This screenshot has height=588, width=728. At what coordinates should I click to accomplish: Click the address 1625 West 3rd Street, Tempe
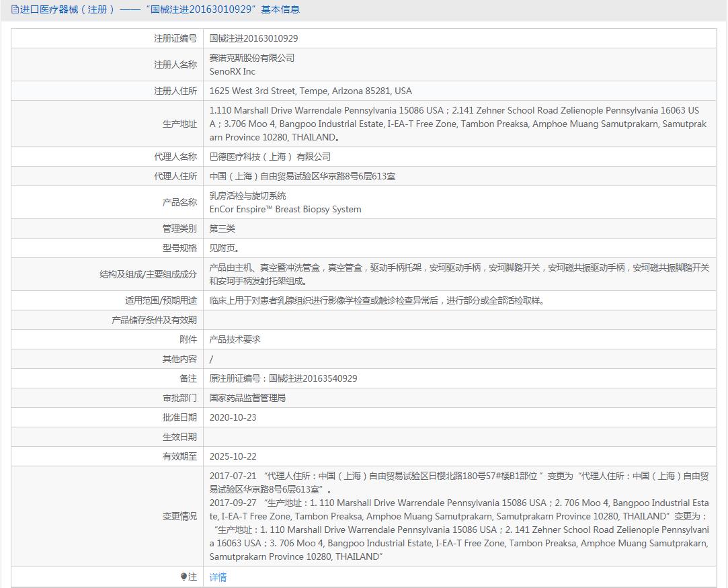(x=311, y=91)
